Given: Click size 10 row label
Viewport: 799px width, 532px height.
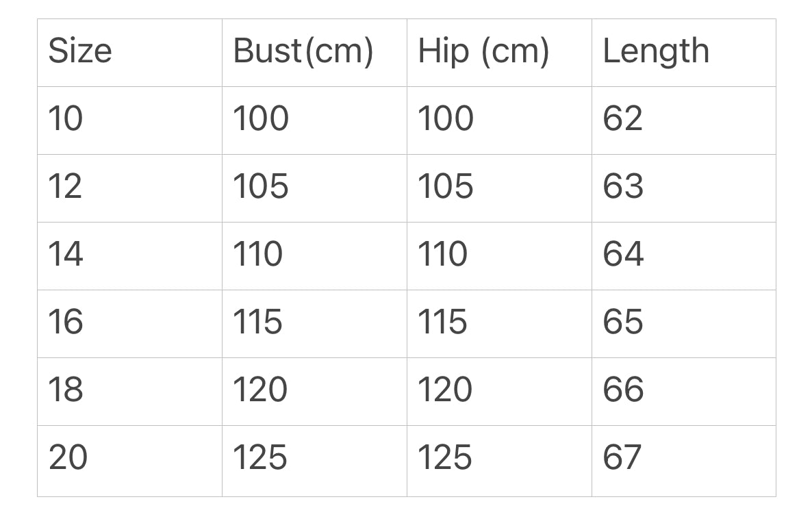Looking at the screenshot, I should [130, 121].
